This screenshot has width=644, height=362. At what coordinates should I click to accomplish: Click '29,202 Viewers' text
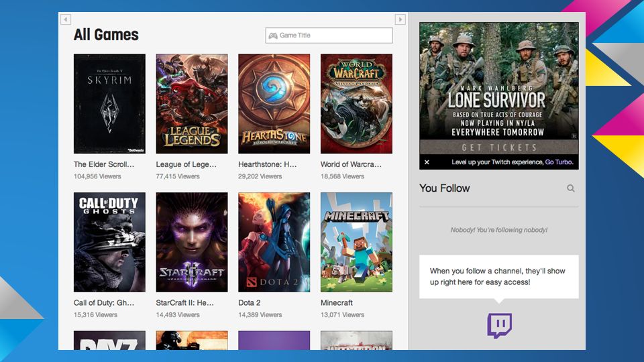[260, 176]
